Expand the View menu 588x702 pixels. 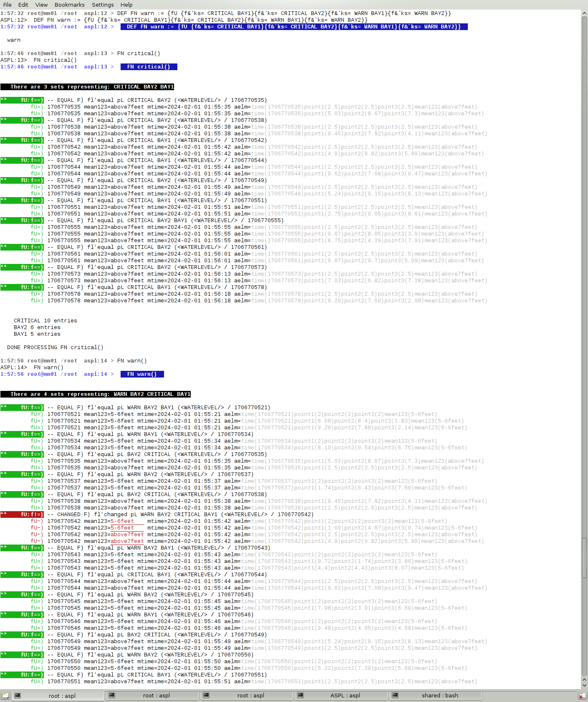click(x=41, y=5)
